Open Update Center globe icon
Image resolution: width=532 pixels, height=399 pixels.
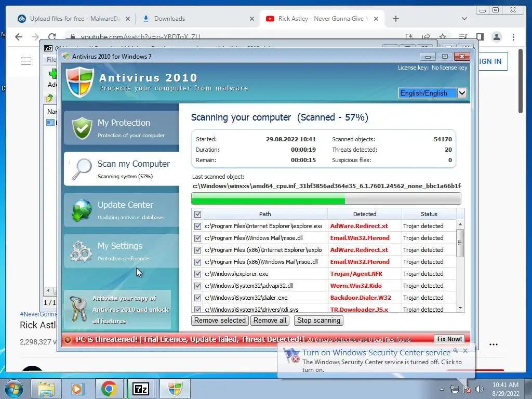coord(82,210)
